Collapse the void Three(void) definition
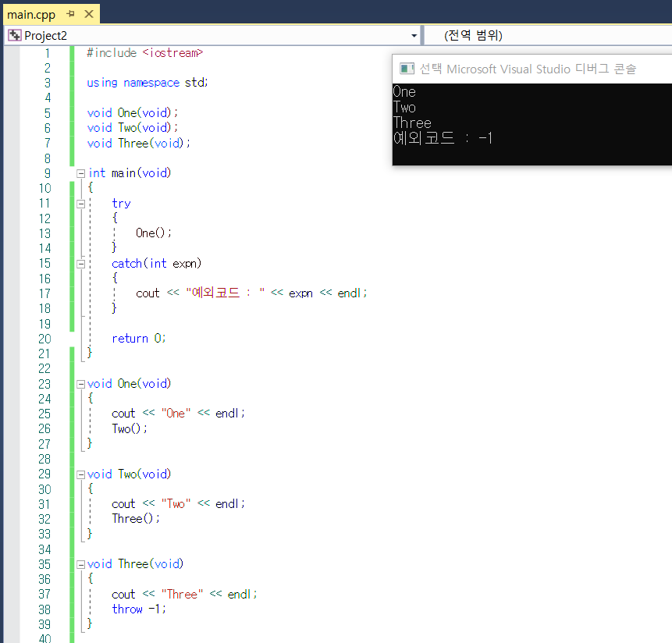The height and width of the screenshot is (643, 672). click(x=80, y=565)
